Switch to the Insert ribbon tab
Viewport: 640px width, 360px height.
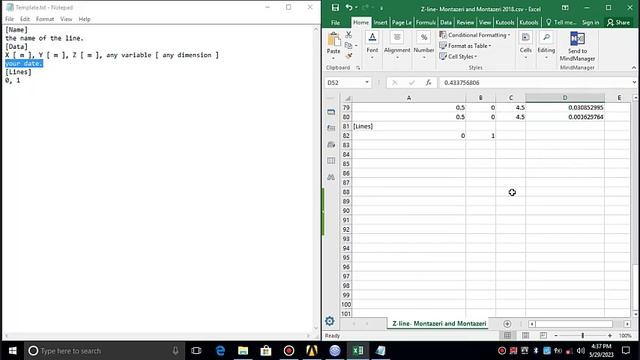pos(380,22)
